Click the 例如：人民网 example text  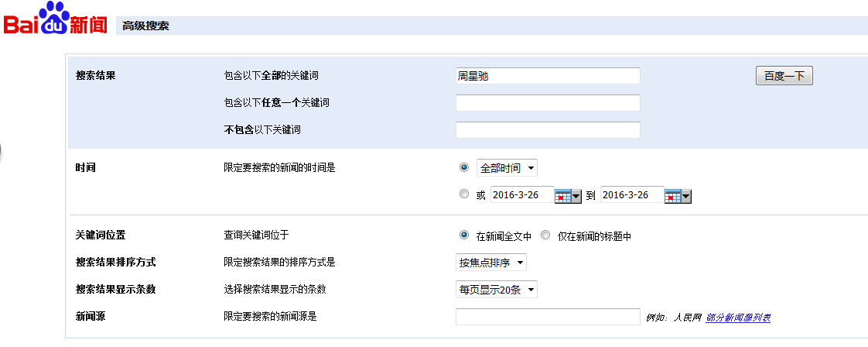[x=674, y=318]
